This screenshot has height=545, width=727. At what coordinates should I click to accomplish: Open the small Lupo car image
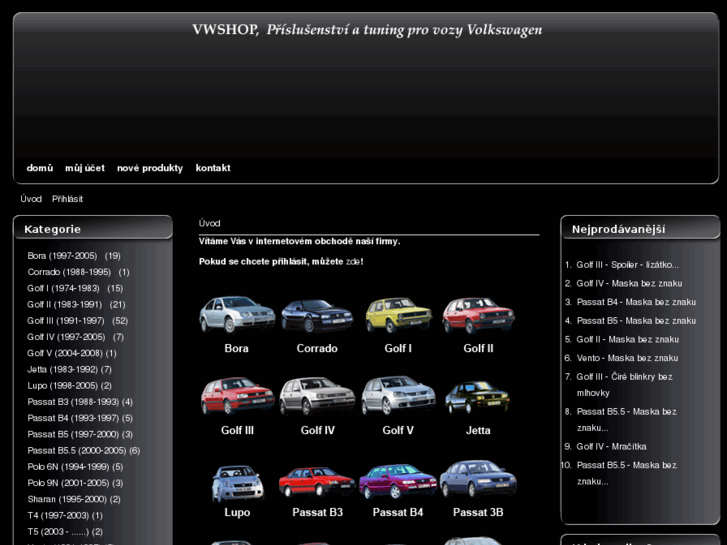click(236, 482)
